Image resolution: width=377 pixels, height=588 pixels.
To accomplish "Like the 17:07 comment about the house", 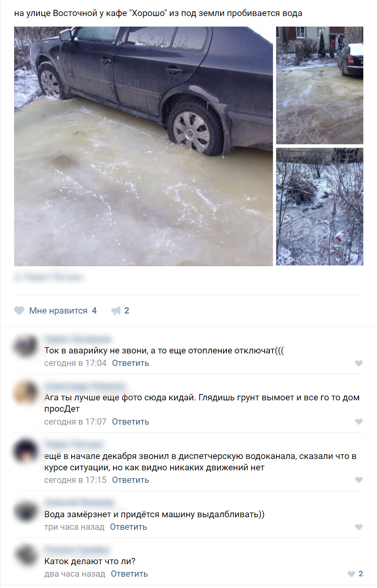I will (x=359, y=421).
